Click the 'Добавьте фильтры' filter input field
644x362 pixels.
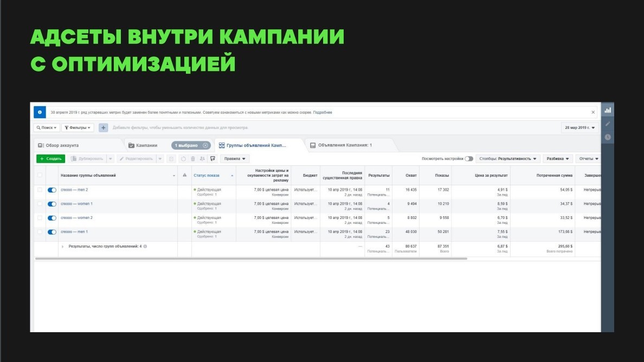[x=181, y=128]
